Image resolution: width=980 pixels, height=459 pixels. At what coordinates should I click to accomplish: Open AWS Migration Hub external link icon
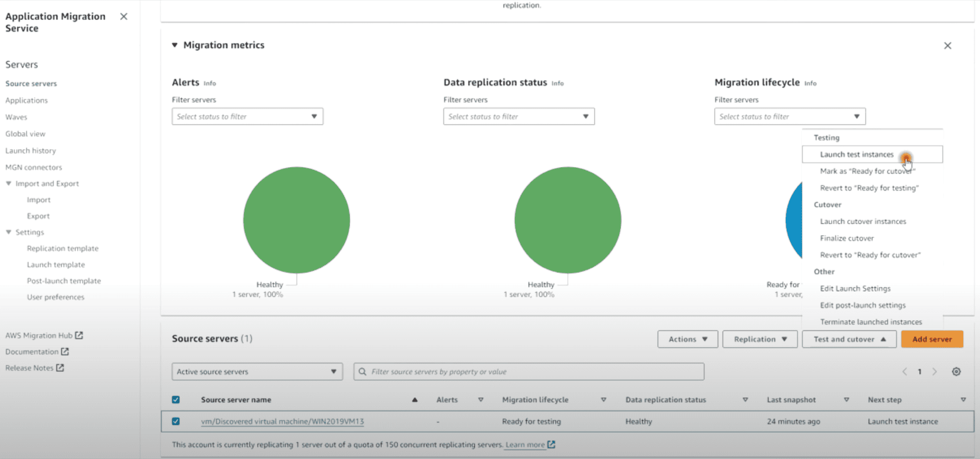click(x=79, y=335)
